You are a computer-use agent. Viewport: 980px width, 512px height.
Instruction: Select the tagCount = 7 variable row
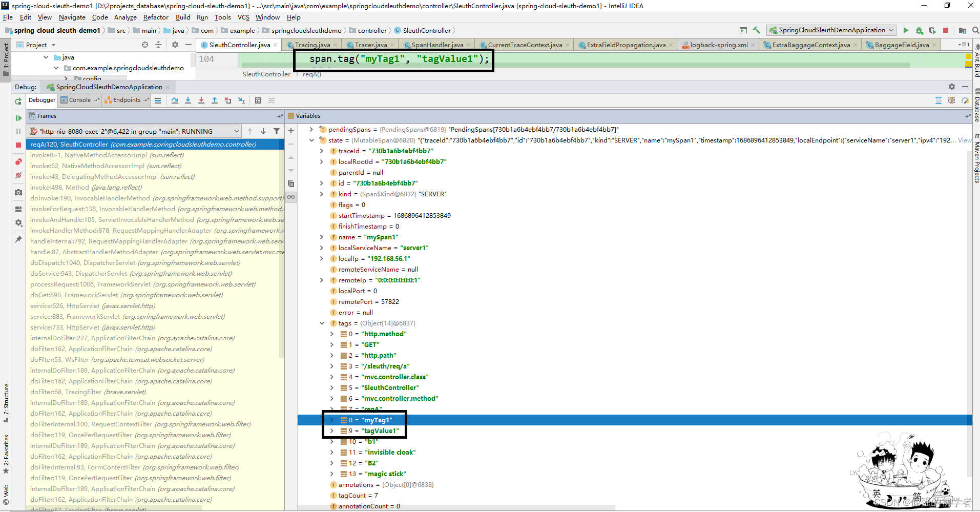[x=635, y=496]
